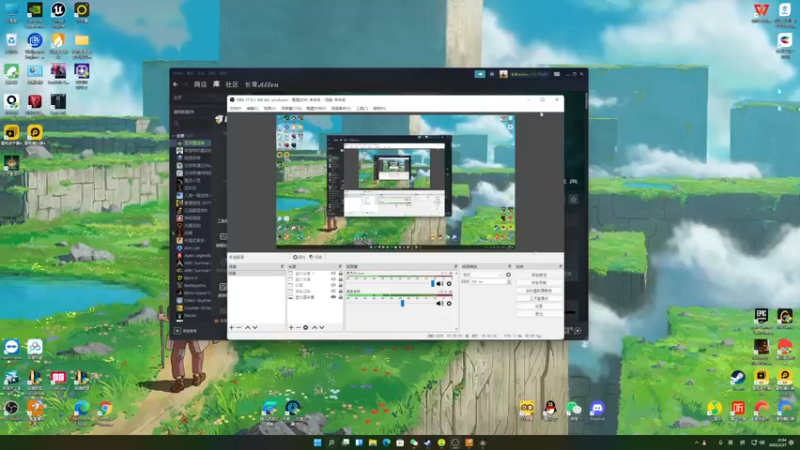Click the QQ penguin desktop icon
This screenshot has height=450, width=800.
pyautogui.click(x=550, y=408)
